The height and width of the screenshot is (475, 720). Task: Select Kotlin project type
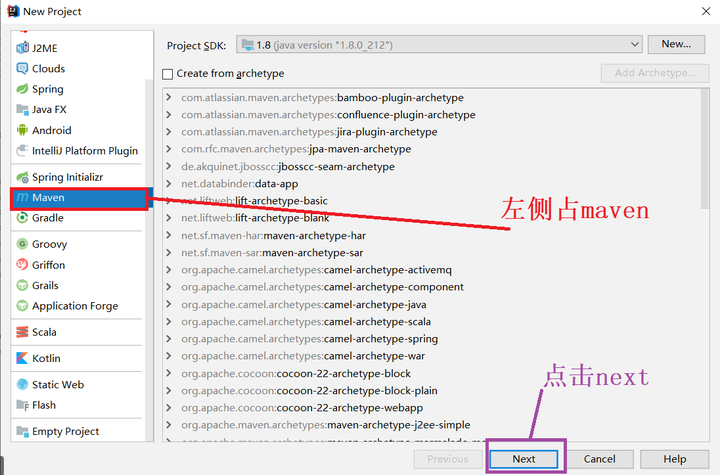tap(78, 358)
